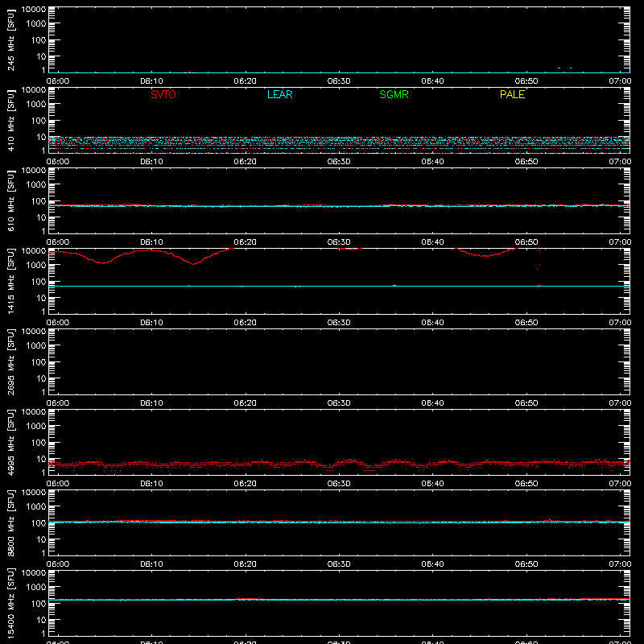
Task: Select the 15400 MHz [SFU] axis label
Action: click(10, 603)
